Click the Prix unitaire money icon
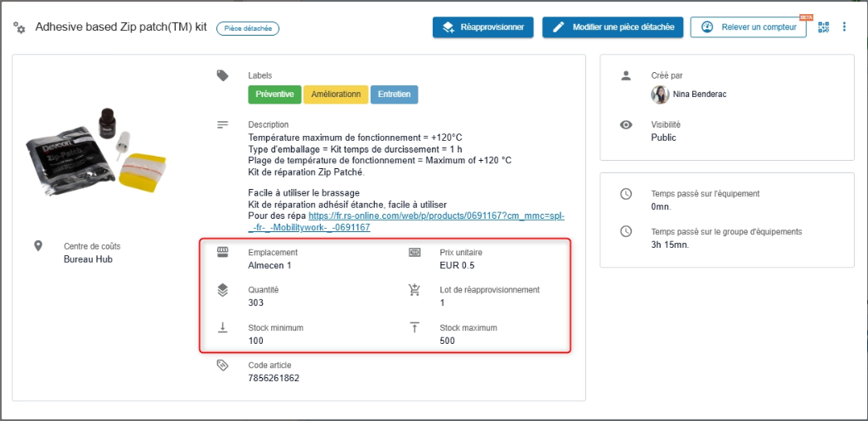 coord(415,252)
